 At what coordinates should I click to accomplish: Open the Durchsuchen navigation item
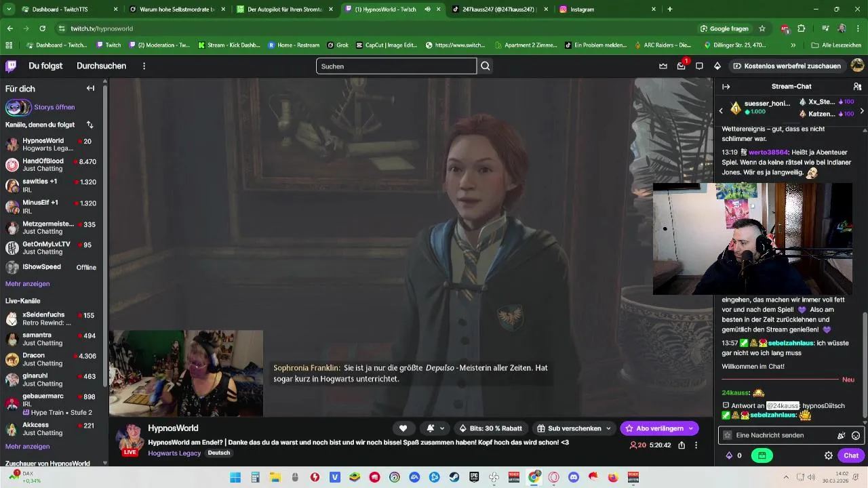click(101, 66)
